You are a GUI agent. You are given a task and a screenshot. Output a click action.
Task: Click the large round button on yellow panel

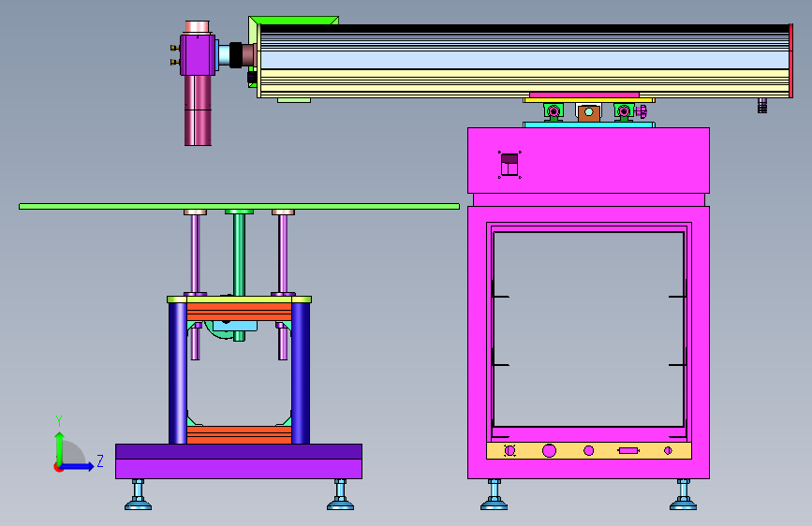point(549,450)
